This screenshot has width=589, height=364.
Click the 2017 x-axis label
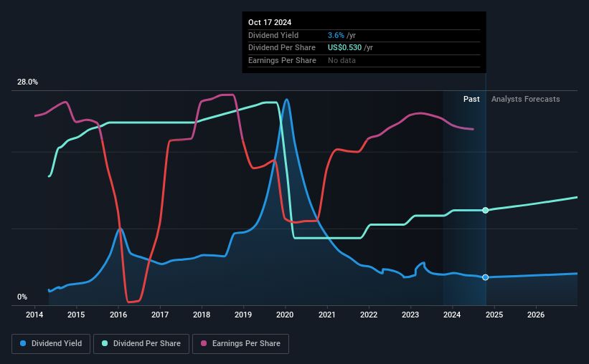pos(160,315)
